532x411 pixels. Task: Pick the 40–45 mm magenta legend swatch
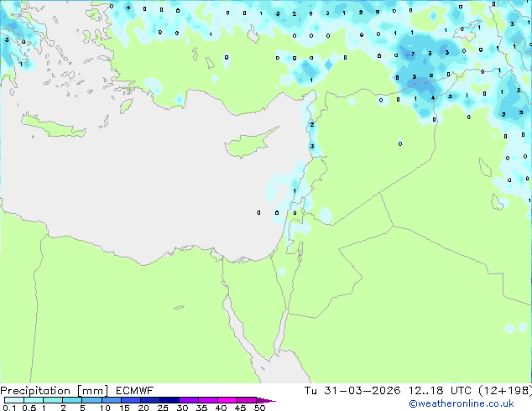point(227,400)
